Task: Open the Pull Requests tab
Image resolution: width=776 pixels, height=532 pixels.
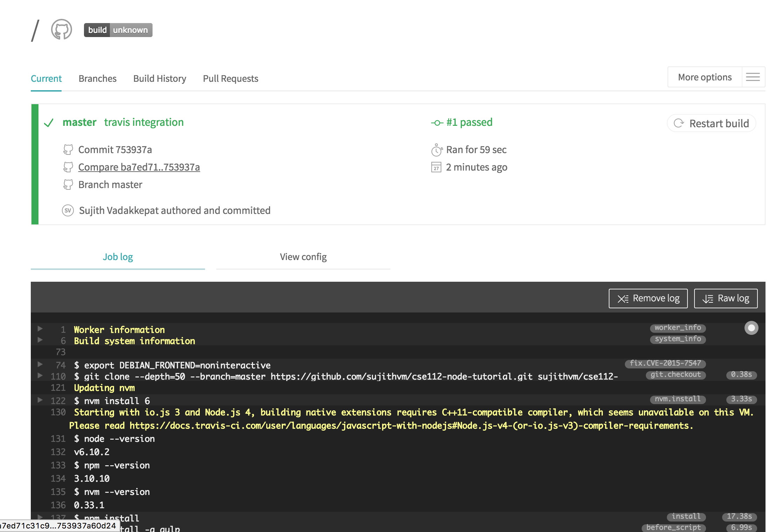Action: [231, 79]
